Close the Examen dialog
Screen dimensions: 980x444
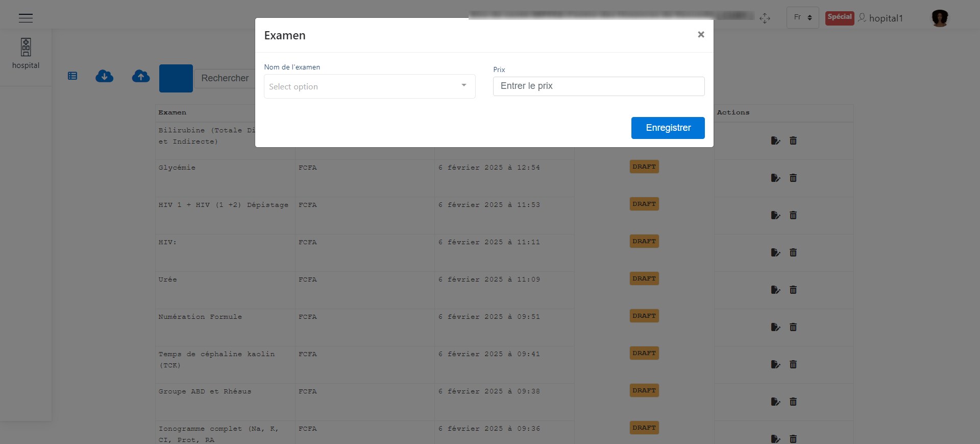[701, 34]
